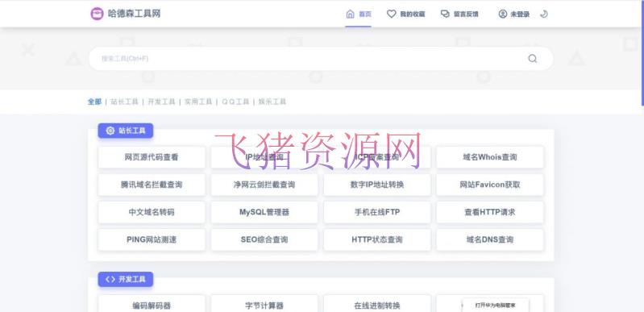Screen dimensions: 644x312
Task: Open the 编码解码器 tool
Action: pyautogui.click(x=152, y=303)
